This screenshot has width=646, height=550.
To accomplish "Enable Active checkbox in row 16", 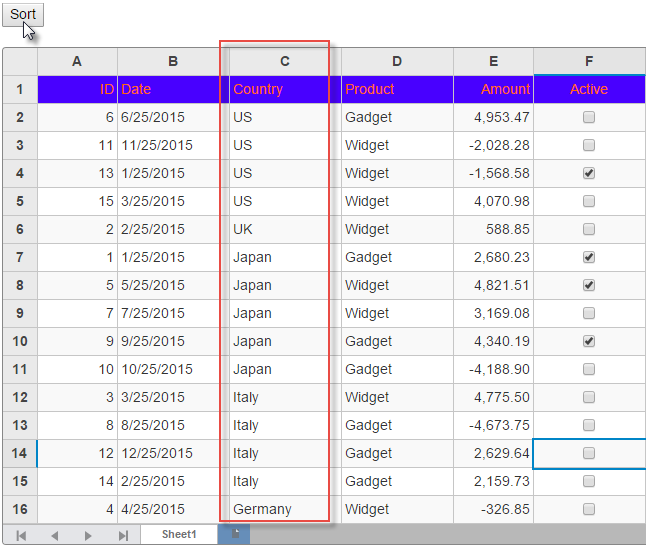I will pyautogui.click(x=589, y=509).
